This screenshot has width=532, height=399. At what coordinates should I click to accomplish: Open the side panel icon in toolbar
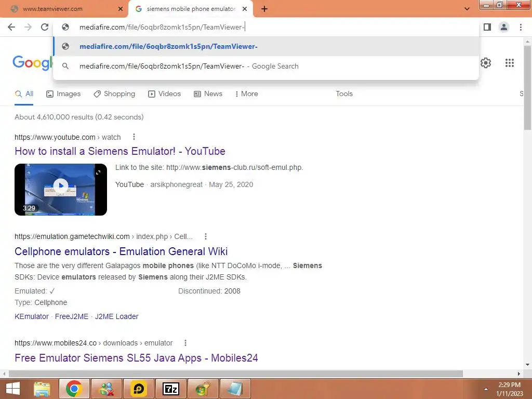point(487,27)
